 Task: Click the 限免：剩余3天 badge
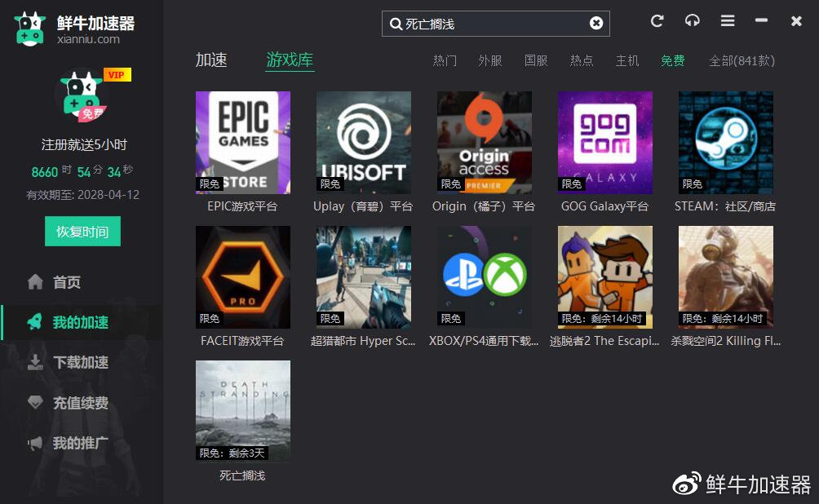click(x=232, y=453)
